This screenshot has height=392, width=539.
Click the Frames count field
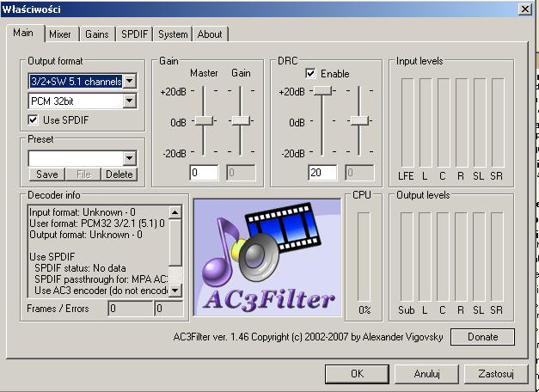(x=131, y=309)
